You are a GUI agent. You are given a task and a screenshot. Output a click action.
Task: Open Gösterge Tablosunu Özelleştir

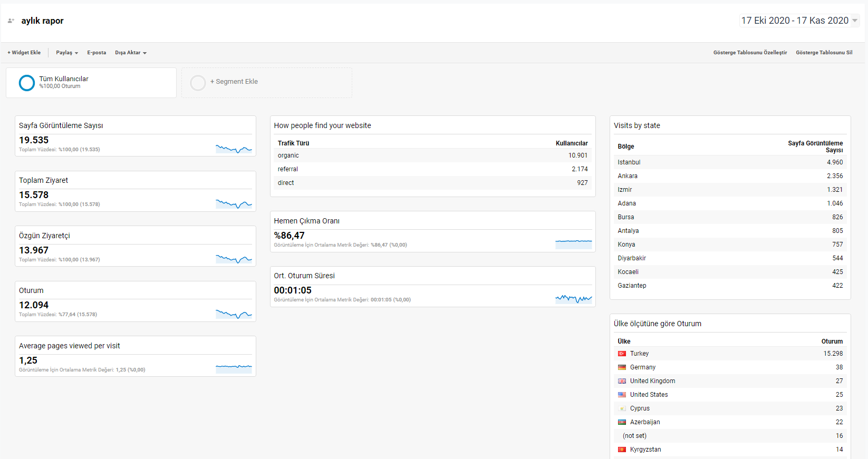[750, 53]
